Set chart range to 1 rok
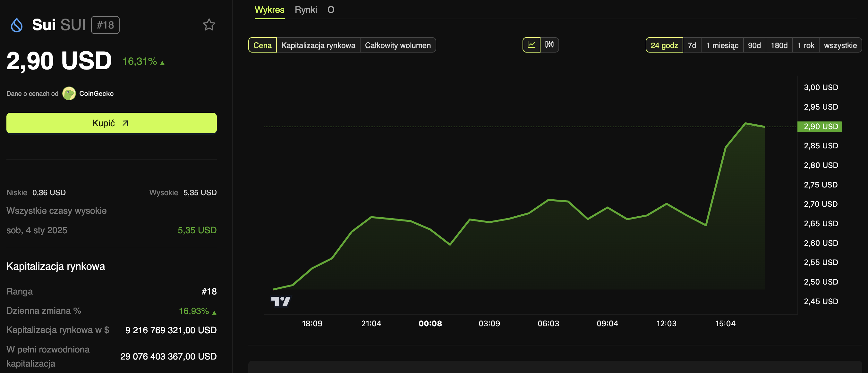 805,46
